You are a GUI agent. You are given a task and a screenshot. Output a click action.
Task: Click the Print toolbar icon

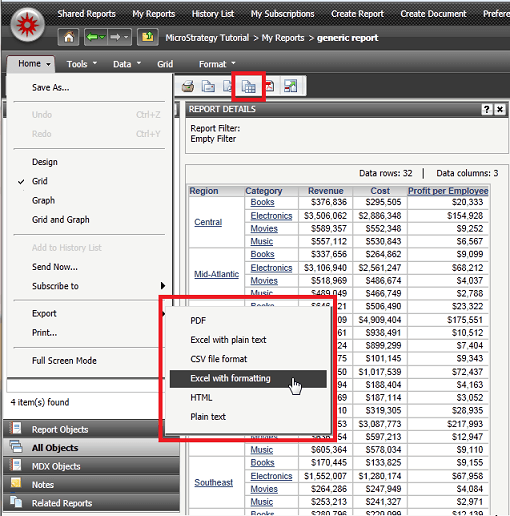coord(188,86)
